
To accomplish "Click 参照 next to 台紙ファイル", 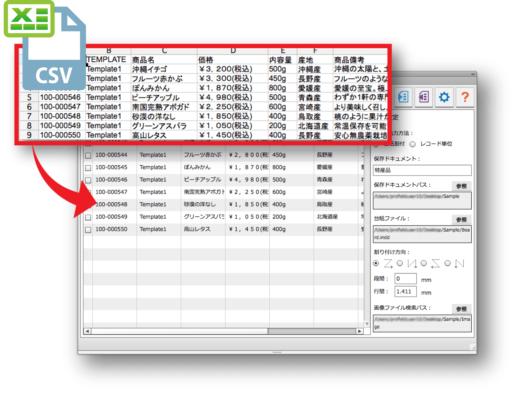I will [x=462, y=220].
